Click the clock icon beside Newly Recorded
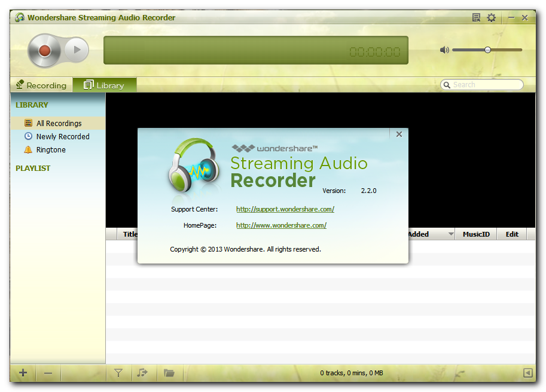Viewport: 546px width, 392px height. tap(29, 136)
